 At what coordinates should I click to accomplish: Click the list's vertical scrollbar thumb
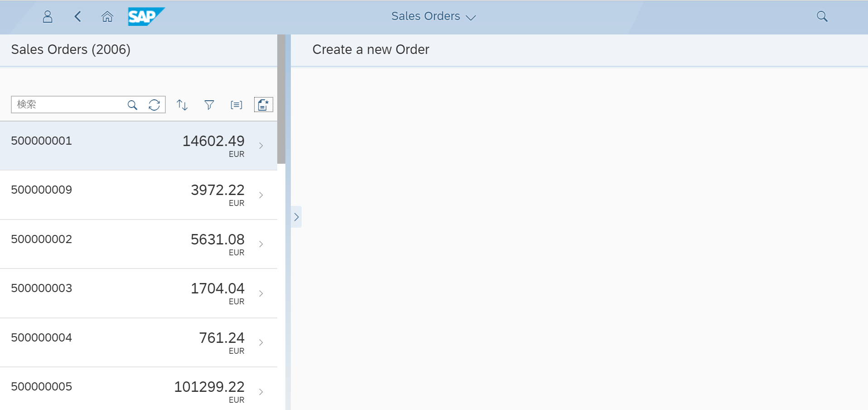(x=281, y=99)
